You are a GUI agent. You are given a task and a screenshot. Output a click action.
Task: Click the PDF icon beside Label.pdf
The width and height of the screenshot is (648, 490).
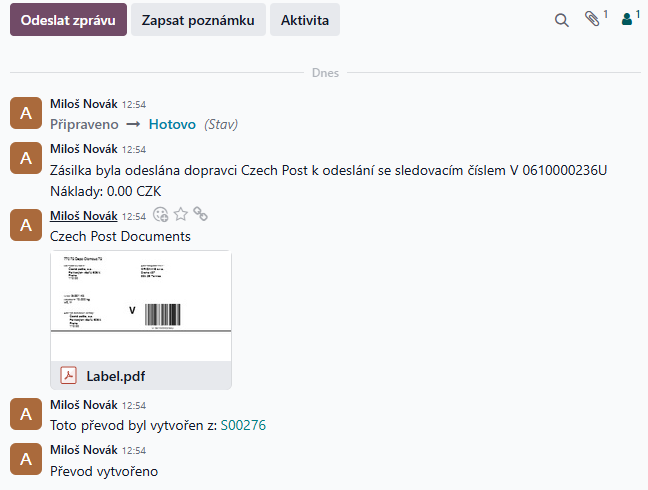69,376
